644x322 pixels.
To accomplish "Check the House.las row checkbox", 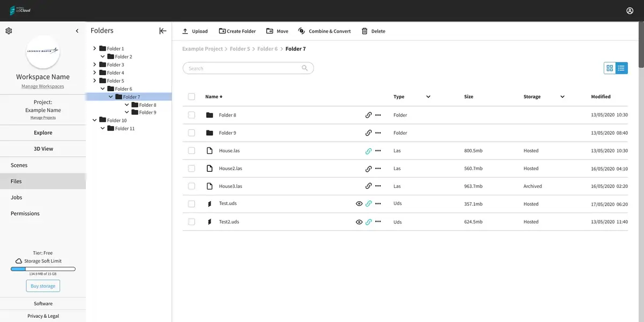I will click(192, 151).
